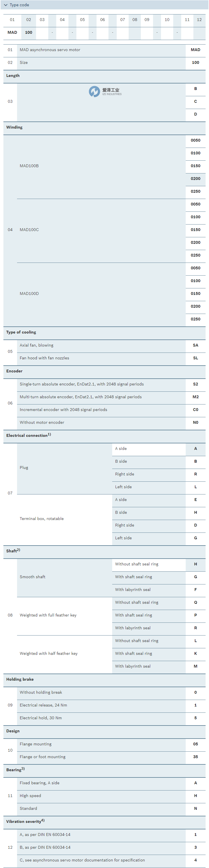Viewport: 209px width, 868px height.
Task: Select N0 without motor encoder
Action: tap(196, 423)
